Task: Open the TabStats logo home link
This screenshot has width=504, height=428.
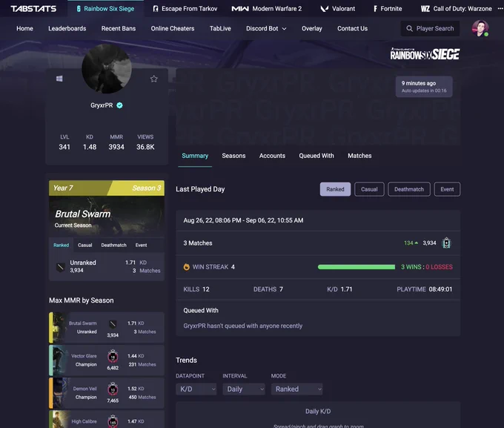Action: click(33, 9)
